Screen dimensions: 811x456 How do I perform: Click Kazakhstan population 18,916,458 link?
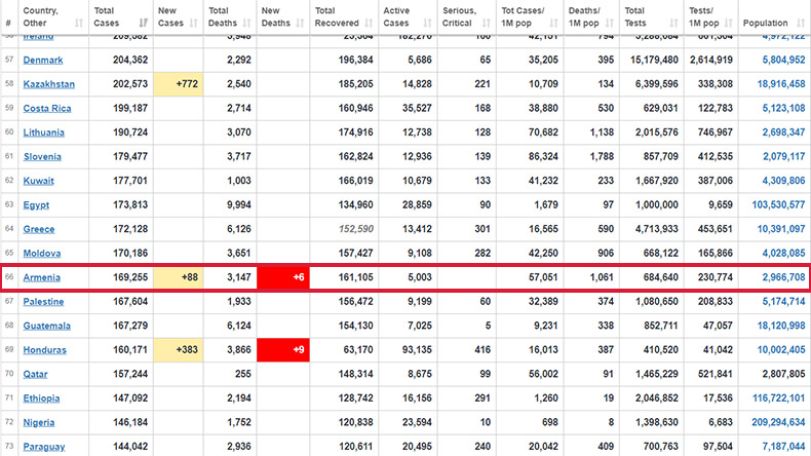click(x=781, y=84)
